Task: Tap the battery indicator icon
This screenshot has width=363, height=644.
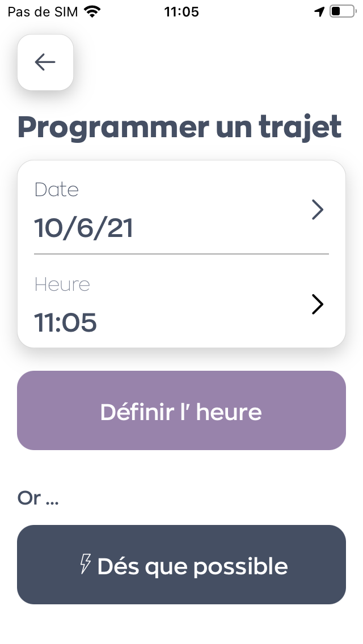Action: pos(342,11)
